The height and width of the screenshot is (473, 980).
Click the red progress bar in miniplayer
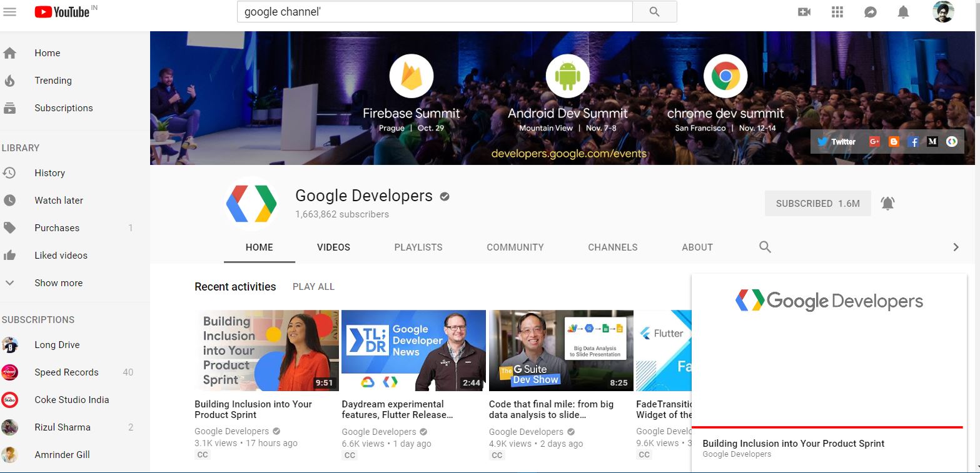coord(827,427)
